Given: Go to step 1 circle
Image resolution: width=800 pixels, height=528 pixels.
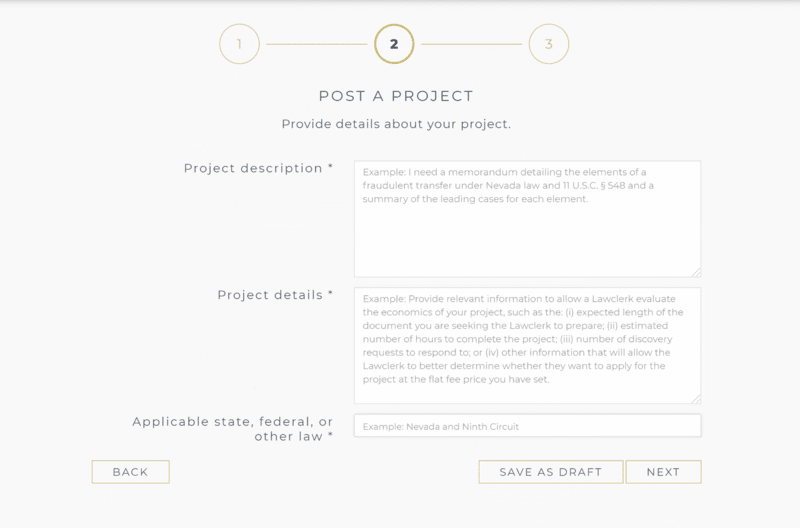Looking at the screenshot, I should [x=239, y=44].
